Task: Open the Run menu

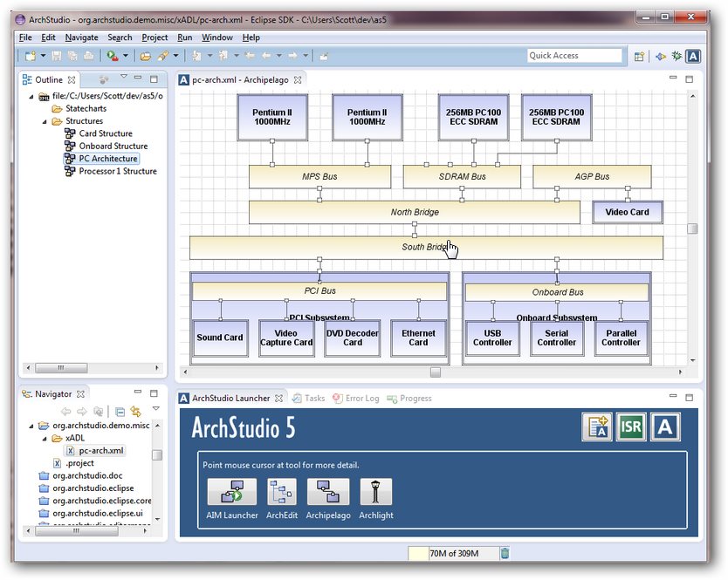Action: click(185, 38)
